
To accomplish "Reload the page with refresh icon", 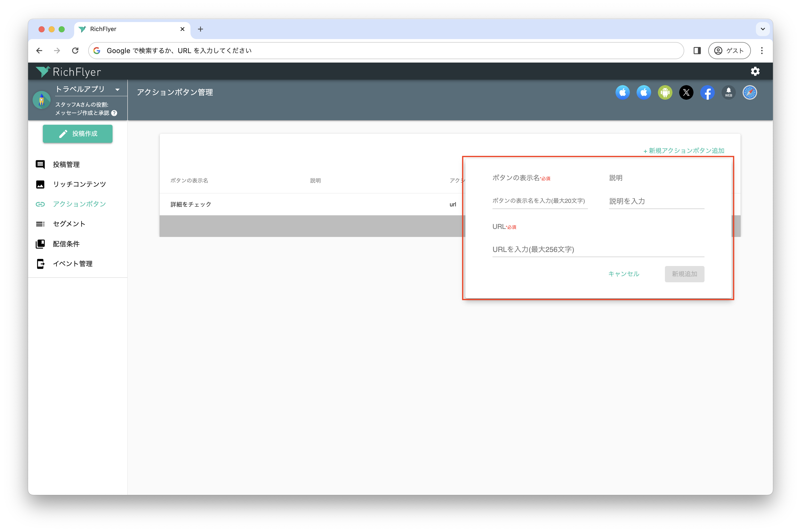I will pos(75,51).
